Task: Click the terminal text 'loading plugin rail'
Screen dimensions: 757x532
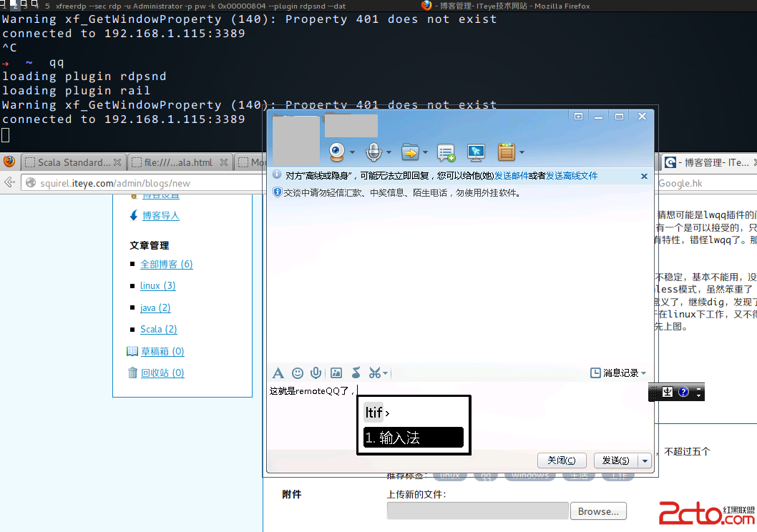Action: (x=77, y=91)
